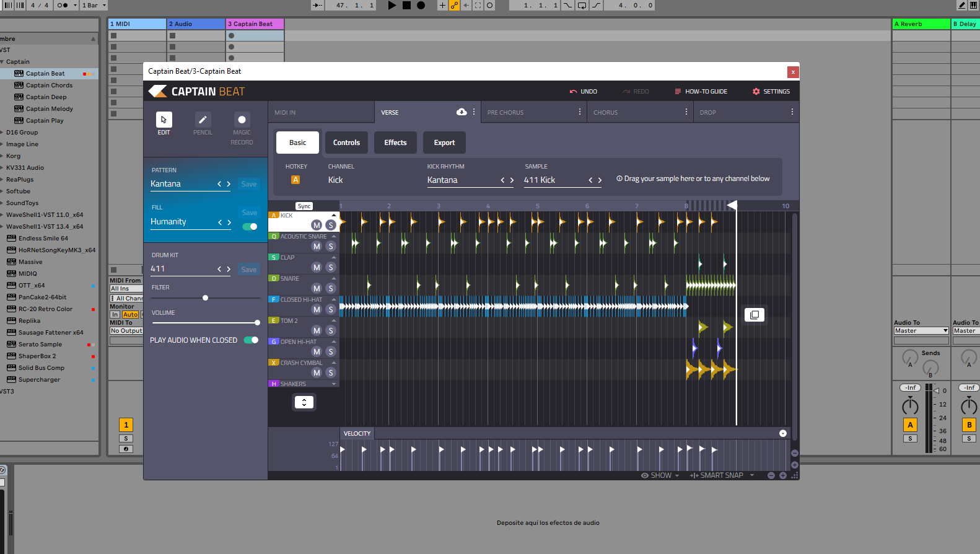The image size is (980, 554).
Task: Open the How-To Guide
Action: (x=701, y=91)
